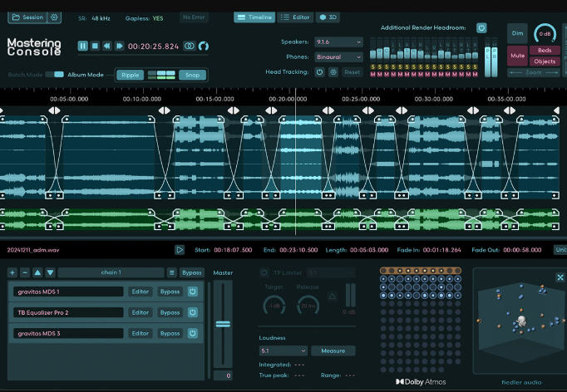
Task: Open Editor for gravitas MDS 3
Action: (141, 334)
